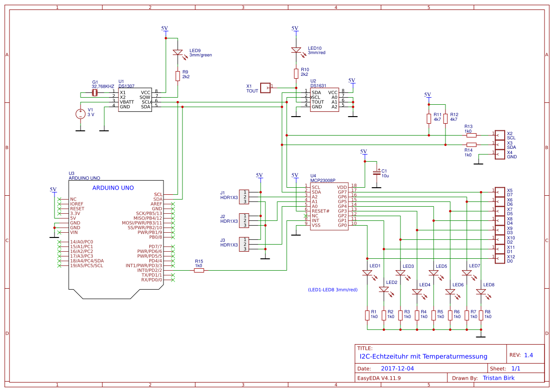Select the green LED9 symbol

pos(178,53)
